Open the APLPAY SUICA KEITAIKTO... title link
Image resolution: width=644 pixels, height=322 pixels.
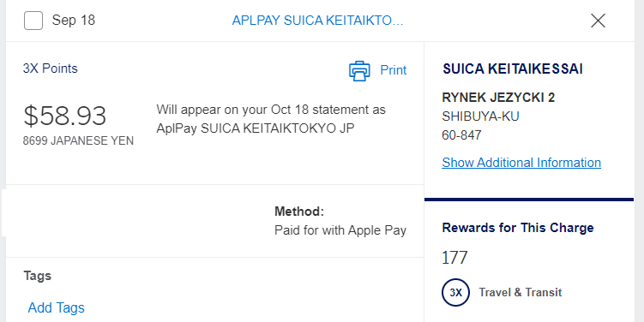tap(317, 21)
